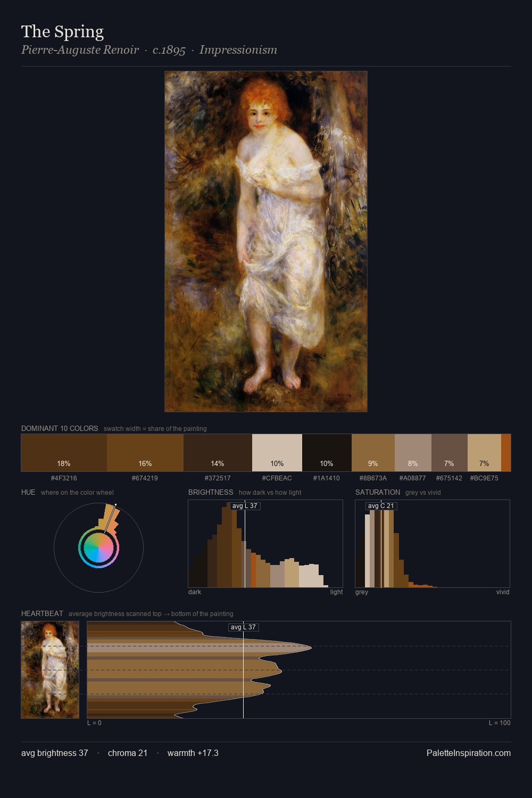
Task: Click the hex code '#1A1410'
Action: 327,478
